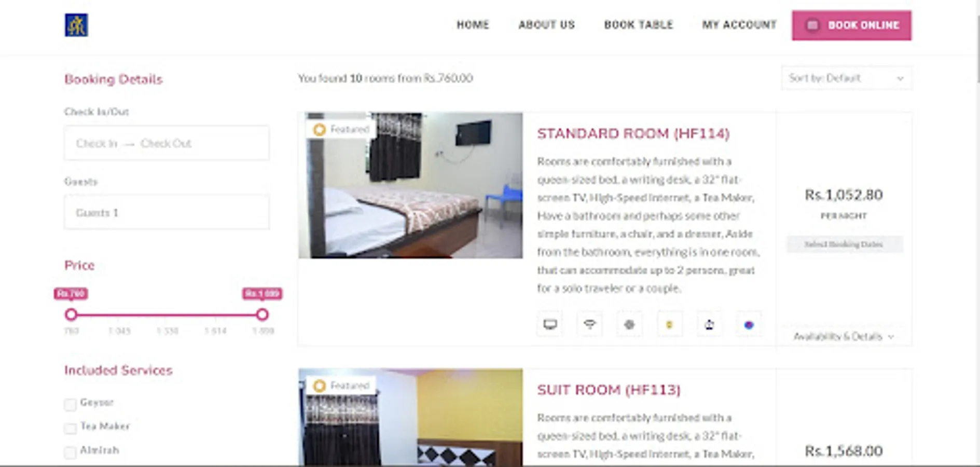The height and width of the screenshot is (467, 980).
Task: Click the blue hotel logo icon
Action: point(76,25)
